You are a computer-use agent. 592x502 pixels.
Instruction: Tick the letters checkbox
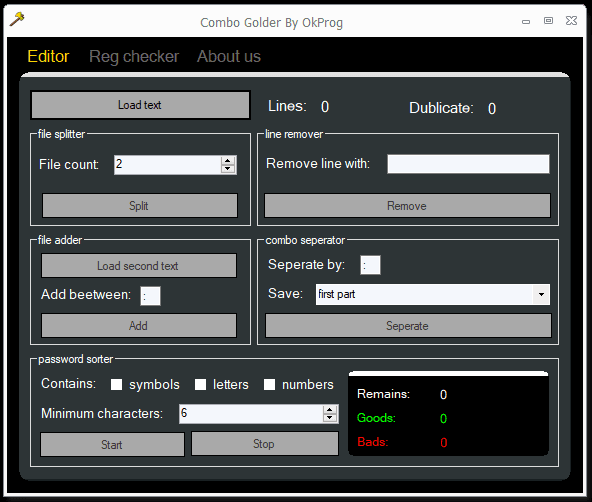(x=200, y=385)
